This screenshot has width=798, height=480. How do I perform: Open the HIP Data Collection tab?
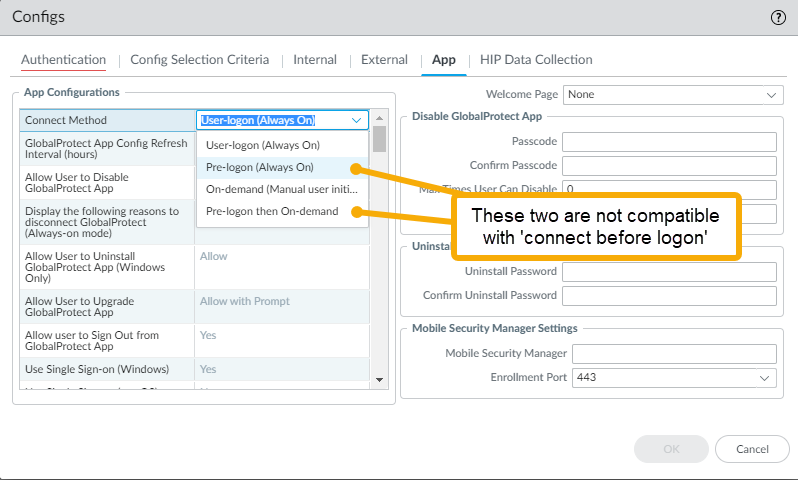[x=536, y=60]
